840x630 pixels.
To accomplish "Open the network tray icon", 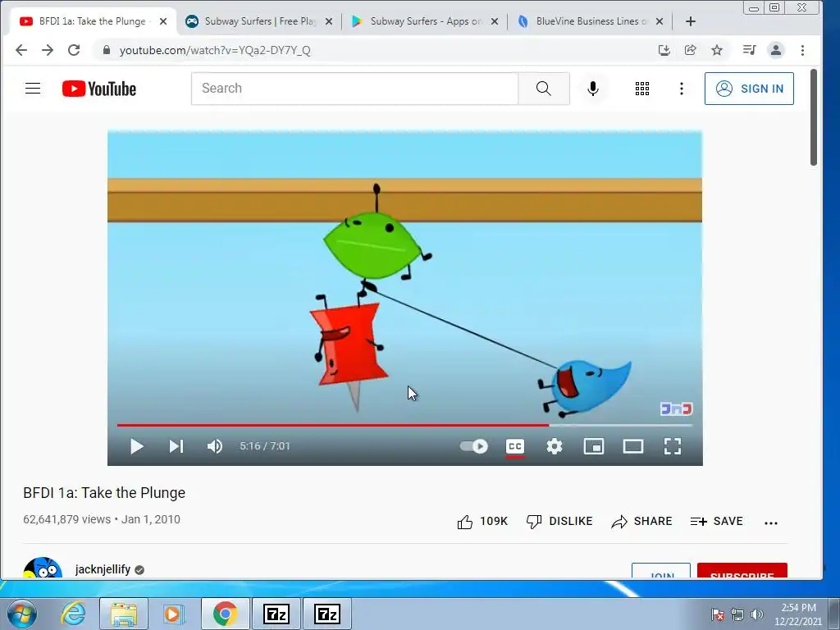I will (x=737, y=614).
